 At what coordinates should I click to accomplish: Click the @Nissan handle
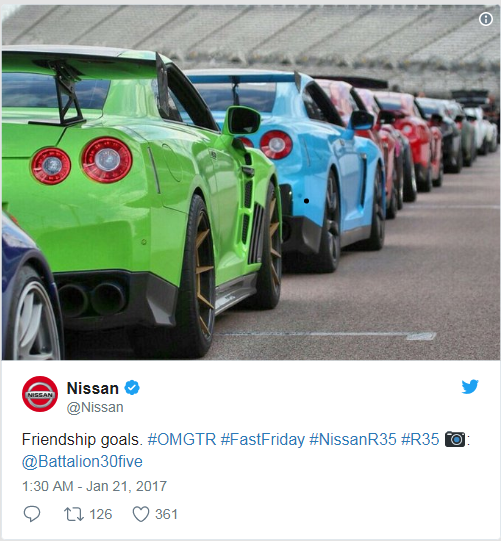(95, 407)
